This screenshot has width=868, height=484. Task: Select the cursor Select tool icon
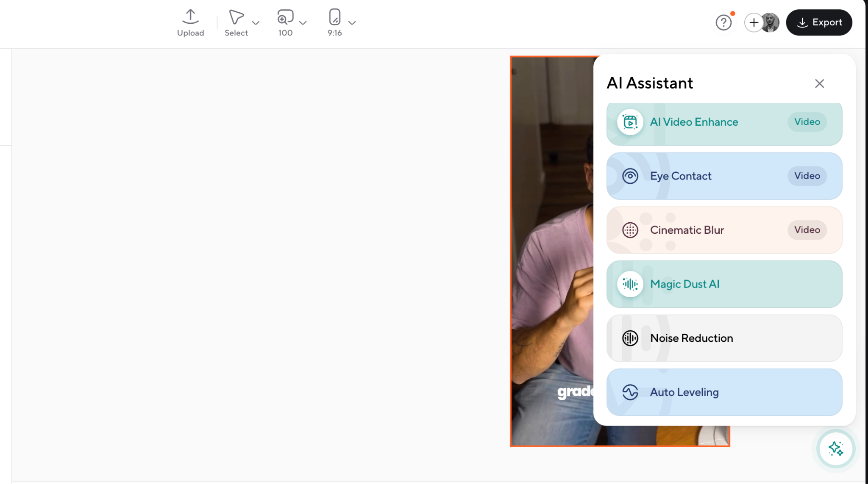(236, 17)
